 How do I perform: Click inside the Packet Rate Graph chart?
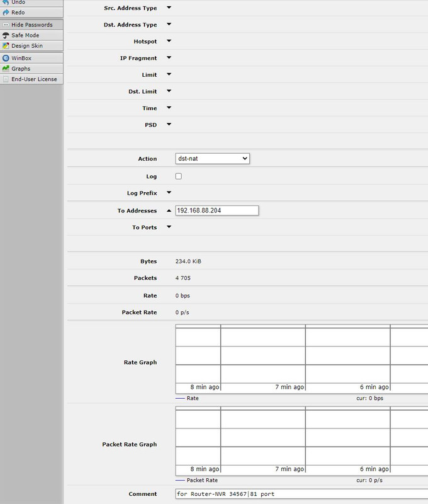click(301, 440)
